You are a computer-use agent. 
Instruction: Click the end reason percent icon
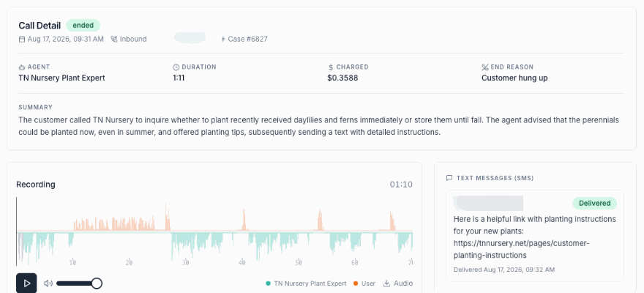point(485,67)
